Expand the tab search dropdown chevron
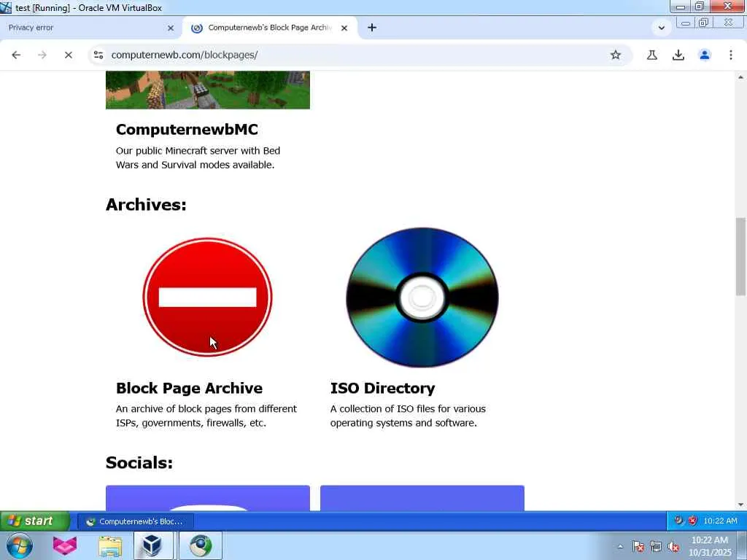747x560 pixels. 661,28
